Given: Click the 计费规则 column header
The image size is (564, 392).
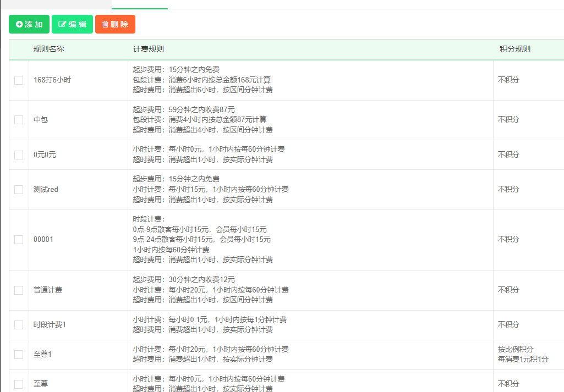Looking at the screenshot, I should click(x=148, y=49).
